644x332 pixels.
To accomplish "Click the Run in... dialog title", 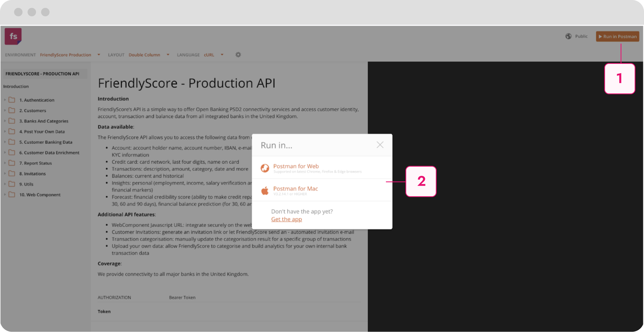I will (276, 145).
